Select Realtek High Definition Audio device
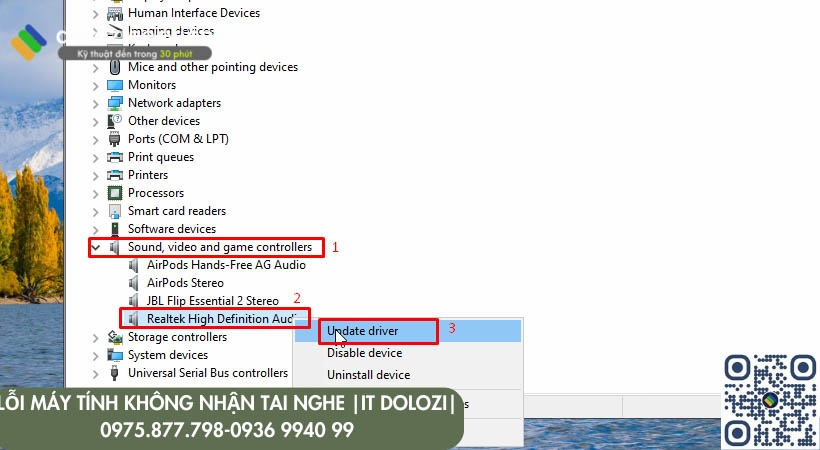 click(221, 319)
